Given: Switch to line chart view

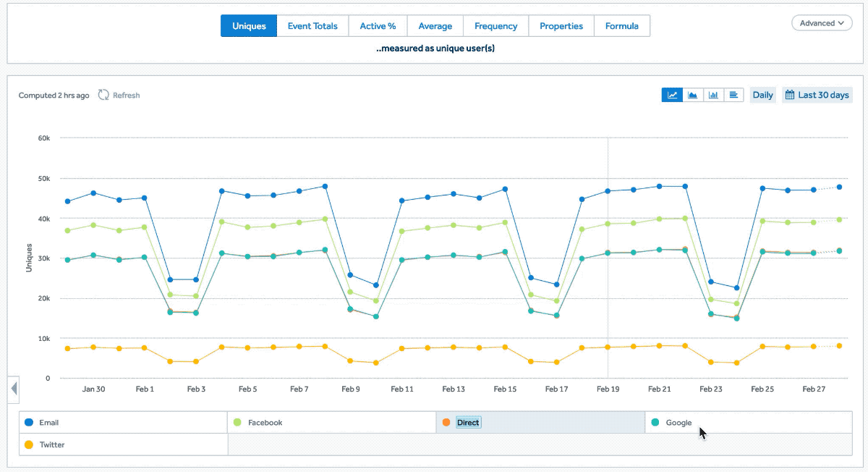Looking at the screenshot, I should click(672, 95).
